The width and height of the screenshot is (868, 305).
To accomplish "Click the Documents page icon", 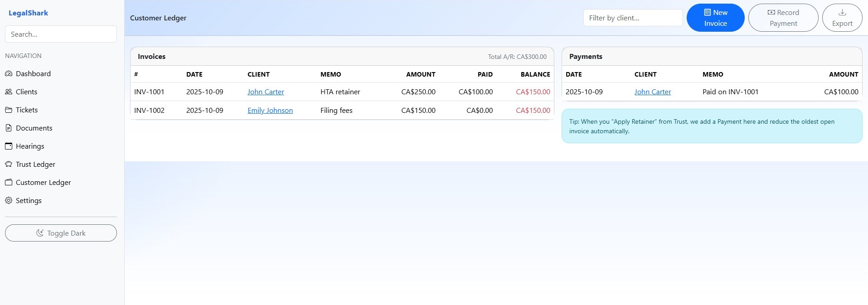I will pyautogui.click(x=9, y=128).
